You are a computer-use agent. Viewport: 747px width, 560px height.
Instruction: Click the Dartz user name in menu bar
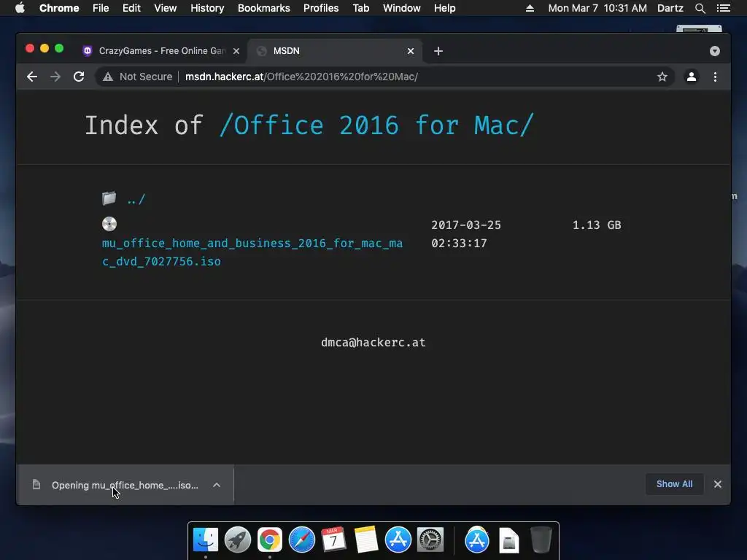[x=670, y=8]
